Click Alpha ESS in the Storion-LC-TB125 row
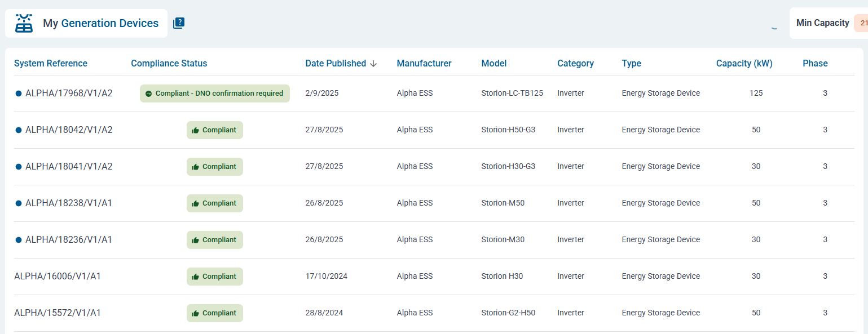 (x=415, y=93)
